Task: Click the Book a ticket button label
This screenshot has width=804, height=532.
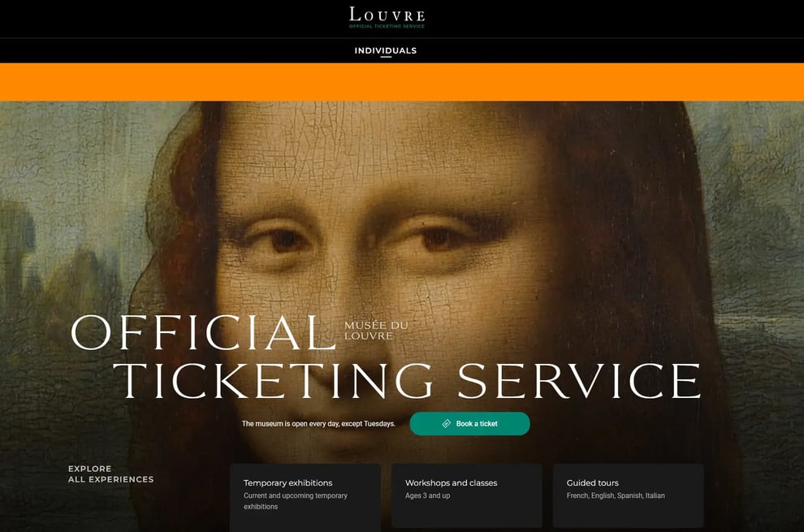Action: click(477, 424)
